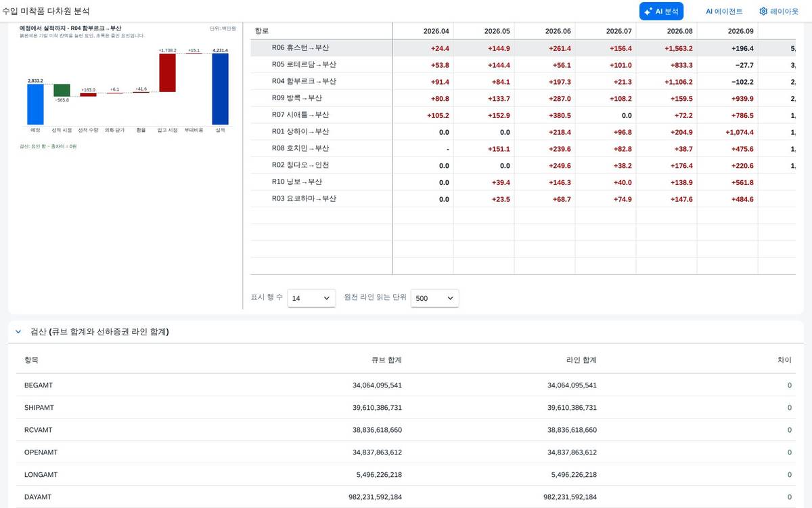Click the 큐브 합계 column header

386,360
